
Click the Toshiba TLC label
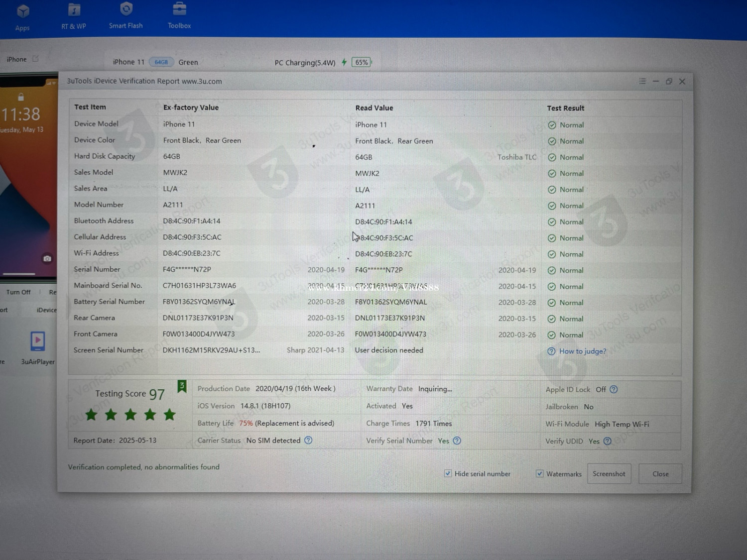517,157
